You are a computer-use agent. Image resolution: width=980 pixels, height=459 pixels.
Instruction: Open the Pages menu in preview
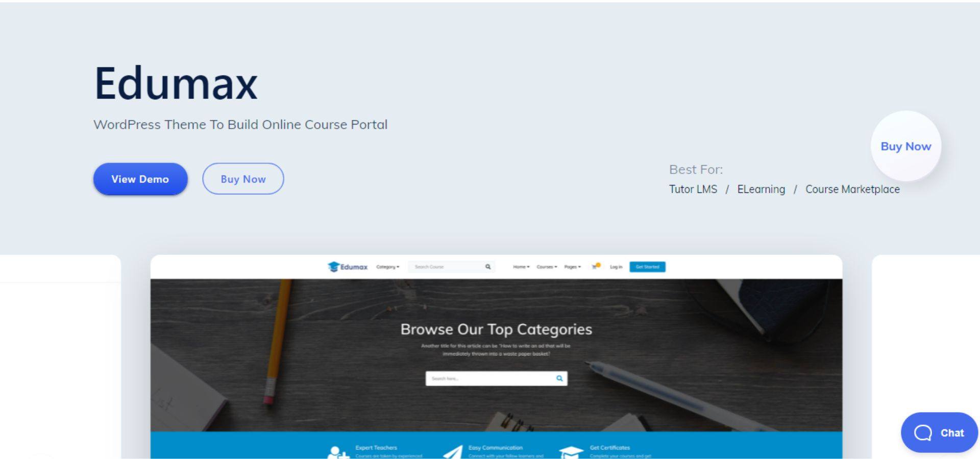(x=572, y=267)
